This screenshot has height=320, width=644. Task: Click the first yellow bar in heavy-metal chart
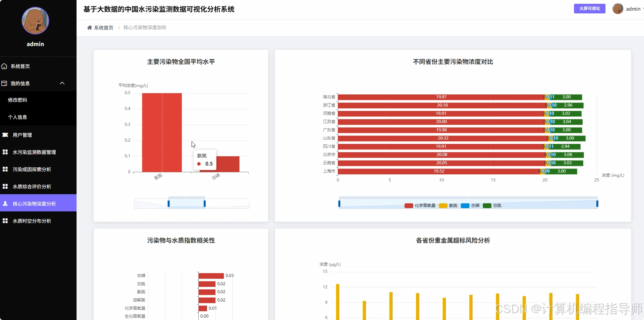coord(338,302)
